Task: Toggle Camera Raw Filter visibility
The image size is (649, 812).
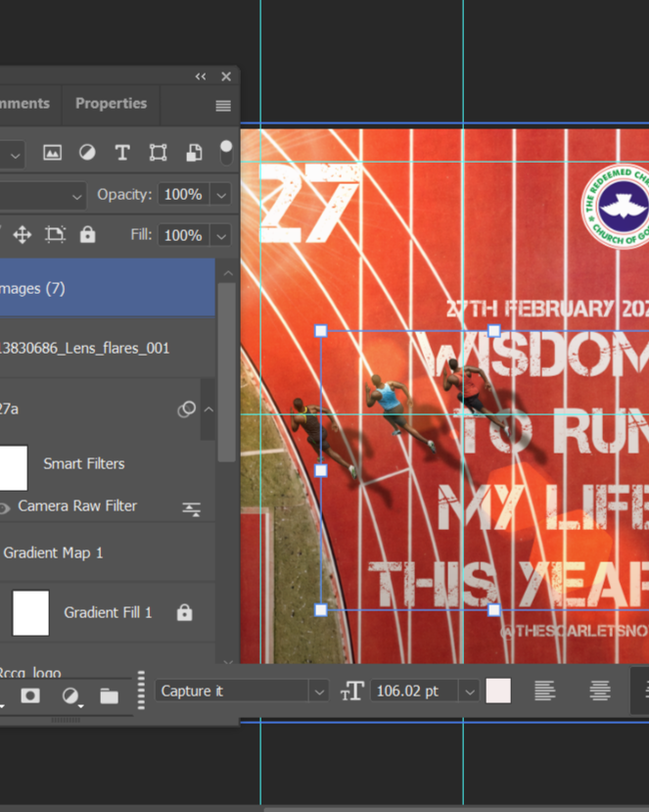Action: tap(4, 508)
